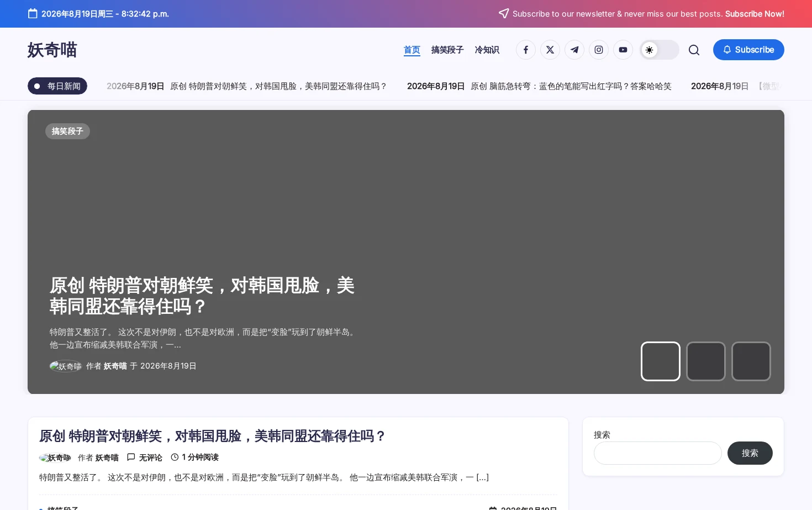Open the hero slider headline about 特朗普
Image resolution: width=812 pixels, height=510 pixels.
202,296
